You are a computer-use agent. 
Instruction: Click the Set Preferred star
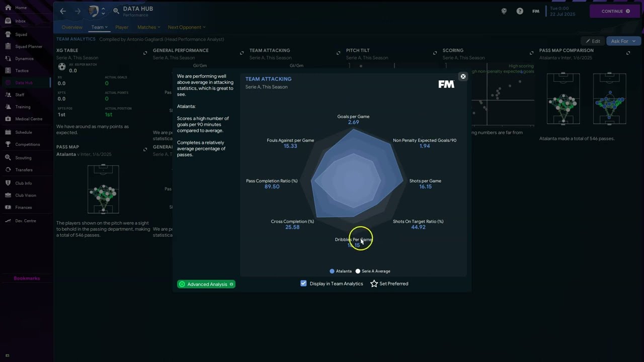[x=374, y=284]
